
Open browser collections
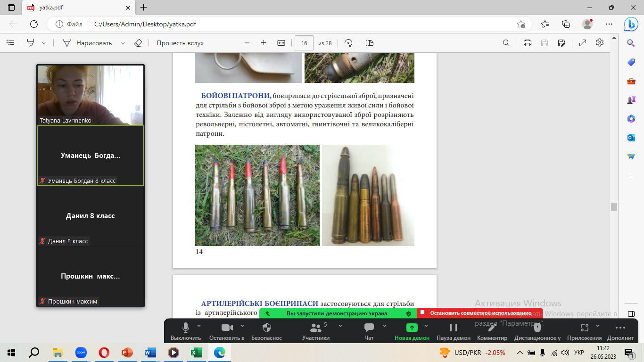(566, 24)
